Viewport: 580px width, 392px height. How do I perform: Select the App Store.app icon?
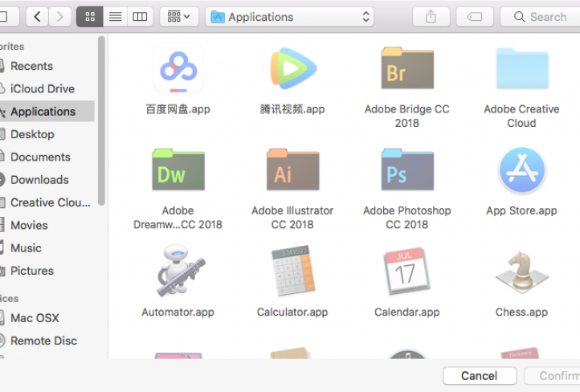click(x=522, y=170)
